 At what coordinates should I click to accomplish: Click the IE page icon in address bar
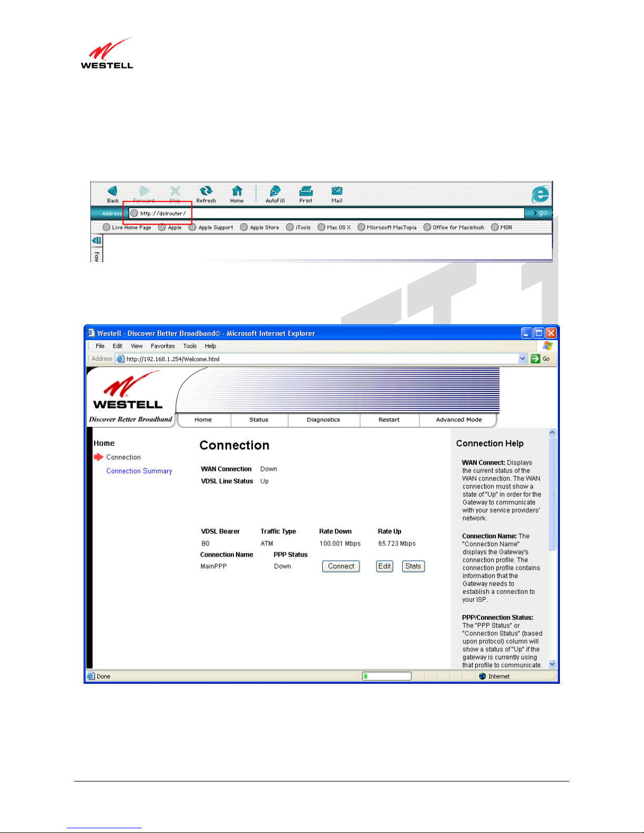tap(120, 359)
